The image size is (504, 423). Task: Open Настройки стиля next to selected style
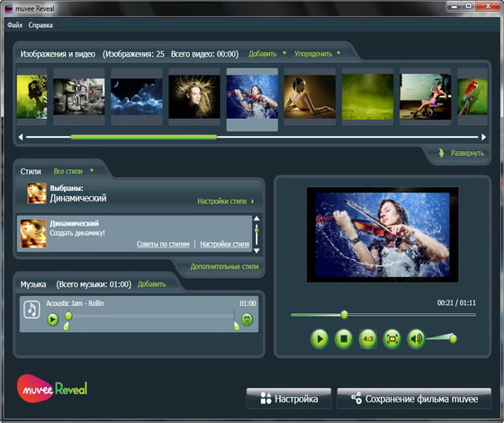click(225, 202)
